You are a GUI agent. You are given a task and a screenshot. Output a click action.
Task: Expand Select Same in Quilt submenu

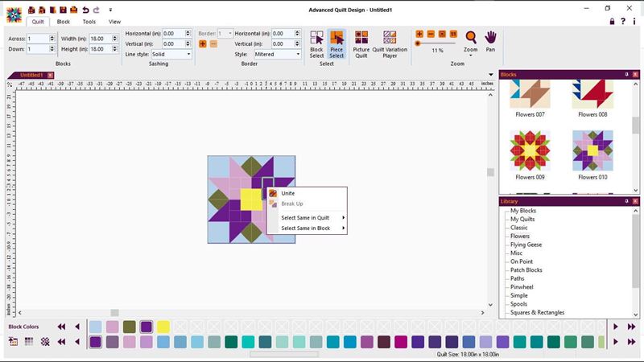click(x=312, y=217)
